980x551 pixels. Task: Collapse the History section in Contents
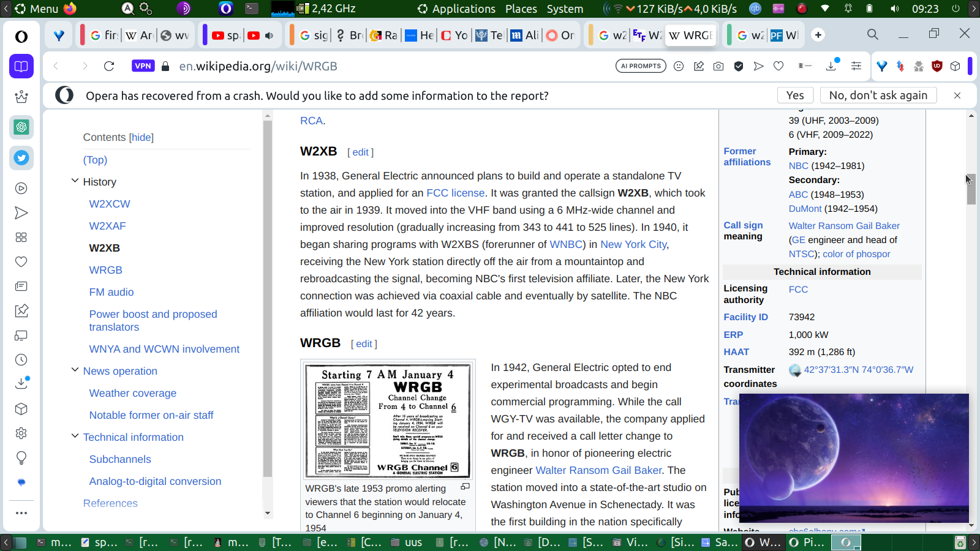click(x=75, y=181)
